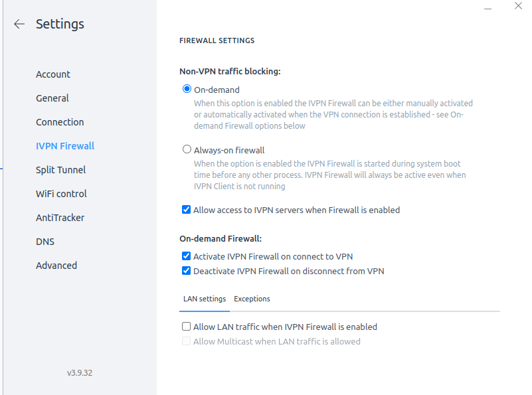Enable Allow LAN traffic checkbox
This screenshot has width=532, height=395.
click(187, 327)
